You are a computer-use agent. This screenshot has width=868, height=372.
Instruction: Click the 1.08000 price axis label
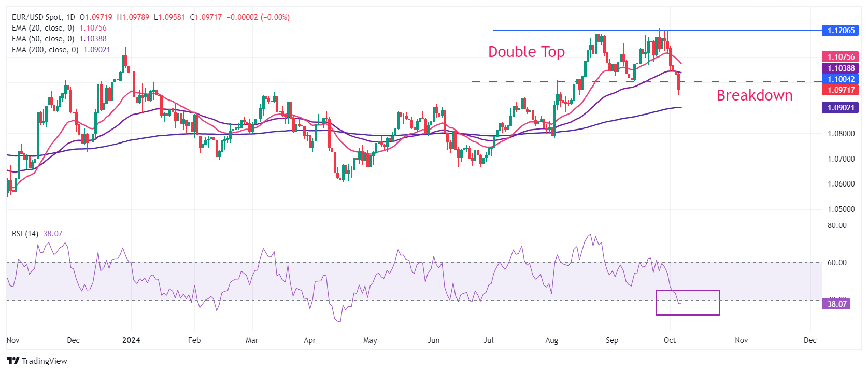point(841,134)
